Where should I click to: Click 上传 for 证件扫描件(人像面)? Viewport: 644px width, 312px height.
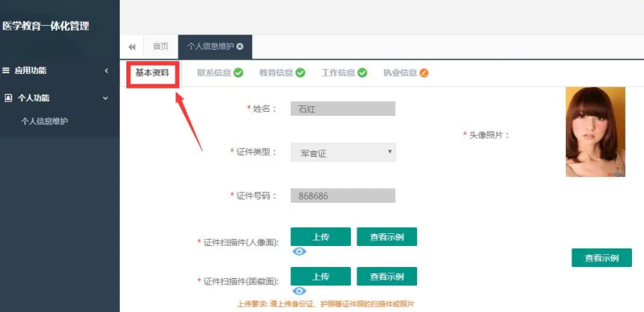pos(320,237)
